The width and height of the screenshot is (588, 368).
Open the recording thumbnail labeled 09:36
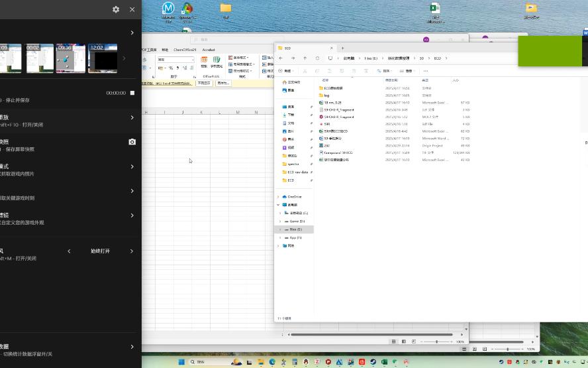click(71, 58)
